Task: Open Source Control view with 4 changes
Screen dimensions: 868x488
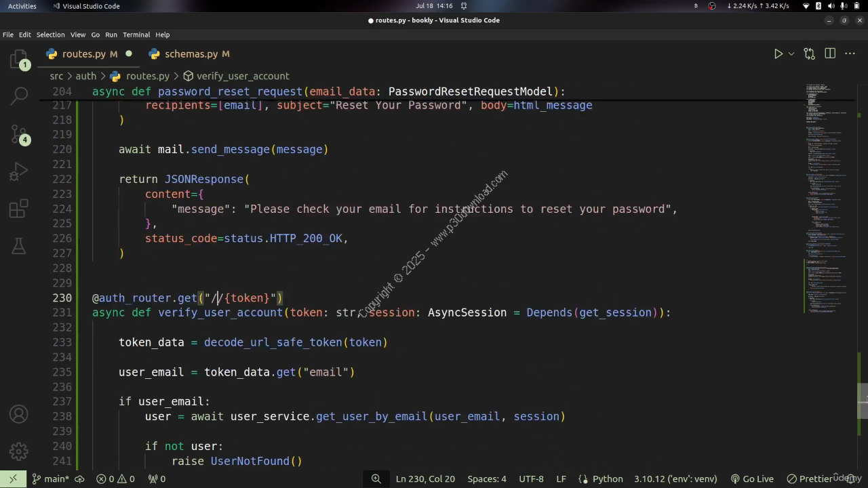Action: click(19, 134)
